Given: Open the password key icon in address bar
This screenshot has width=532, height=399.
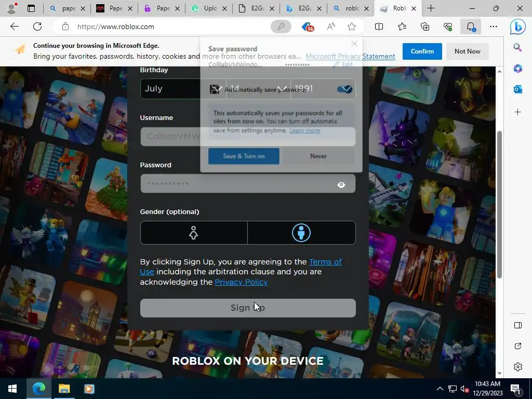Looking at the screenshot, I should [281, 26].
